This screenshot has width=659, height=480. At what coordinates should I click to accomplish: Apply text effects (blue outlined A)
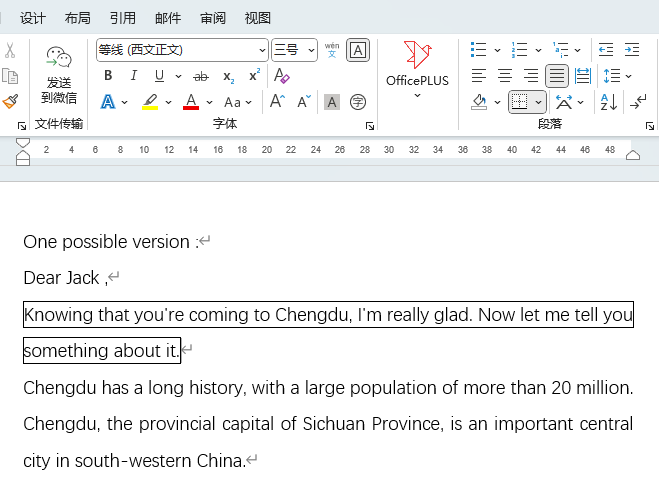pyautogui.click(x=108, y=102)
